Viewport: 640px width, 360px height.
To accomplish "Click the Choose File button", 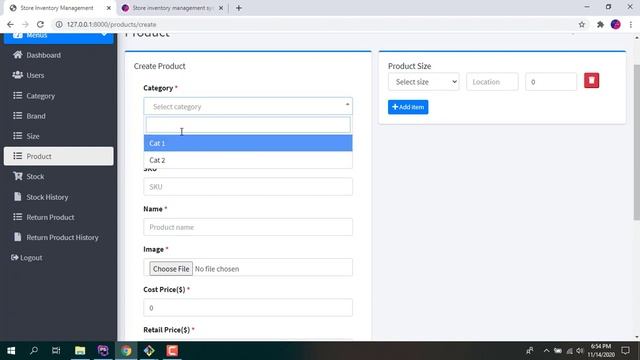I will [171, 269].
